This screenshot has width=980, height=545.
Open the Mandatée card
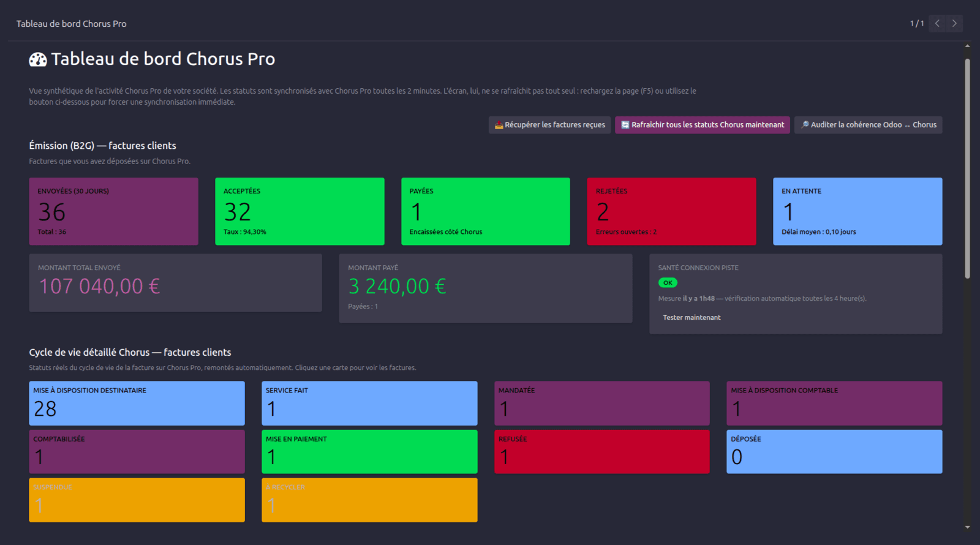click(x=602, y=404)
